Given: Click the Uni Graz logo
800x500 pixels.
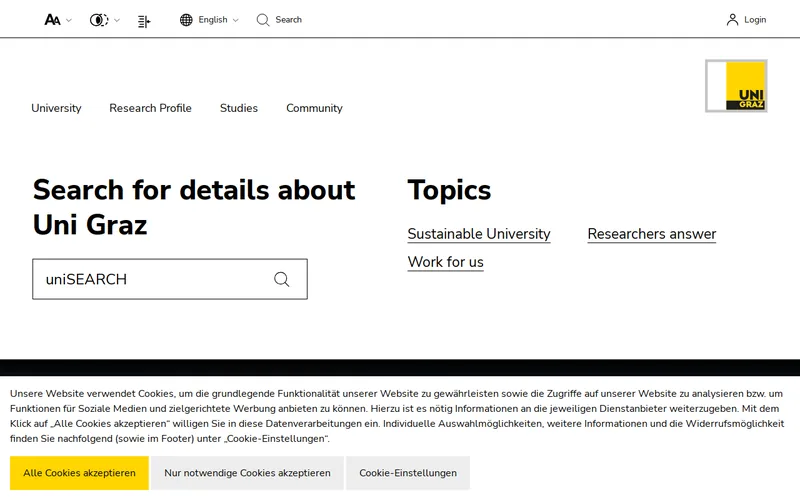Looking at the screenshot, I should [736, 86].
